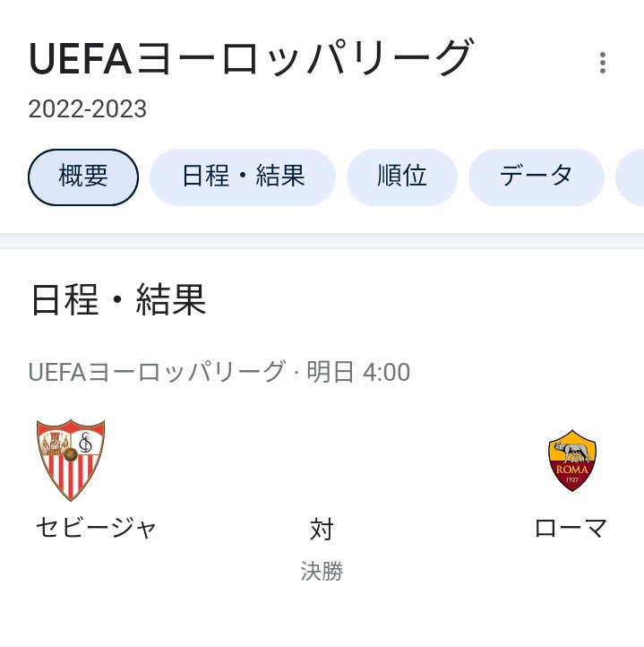Click the セビージャ team name
This screenshot has height=647, width=644.
[96, 528]
